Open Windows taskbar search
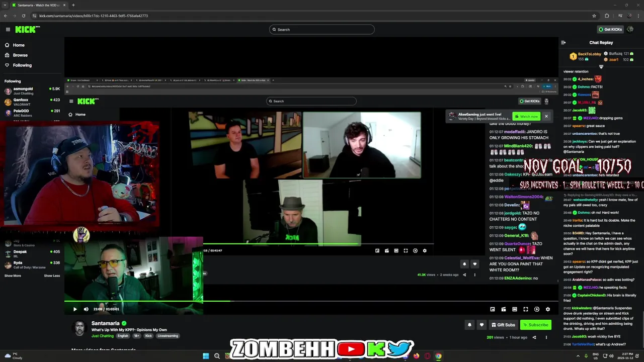The height and width of the screenshot is (362, 644). tap(217, 356)
